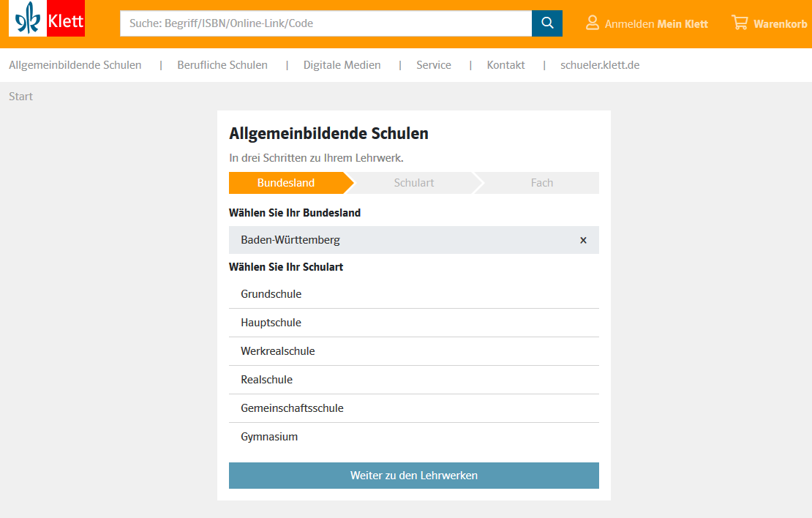The width and height of the screenshot is (812, 518).
Task: Pick Gymnasium from the Schulart list
Action: pyautogui.click(x=269, y=437)
